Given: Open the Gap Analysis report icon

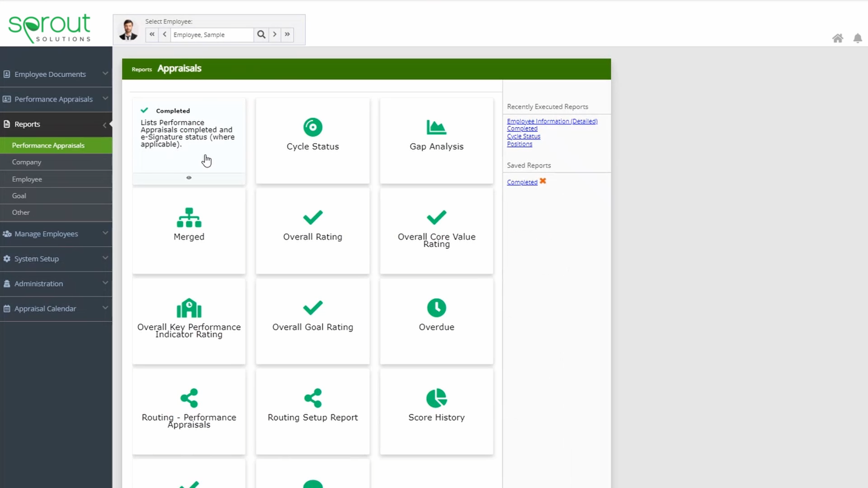Looking at the screenshot, I should pos(436,127).
